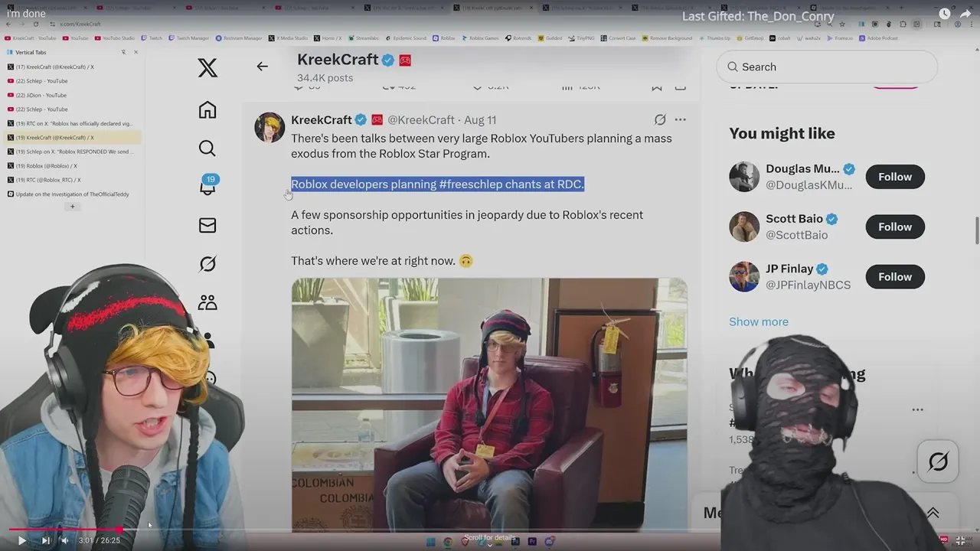Viewport: 980px width, 551px height.
Task: Open YouTube Studio bookmark
Action: pos(114,37)
